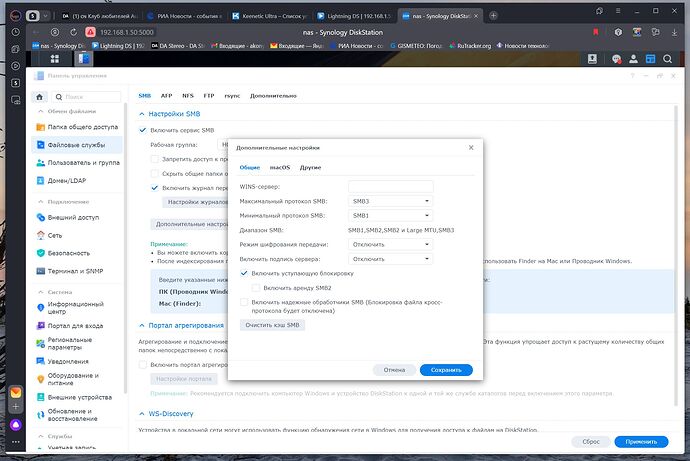Click the Сохранить button

click(x=446, y=370)
